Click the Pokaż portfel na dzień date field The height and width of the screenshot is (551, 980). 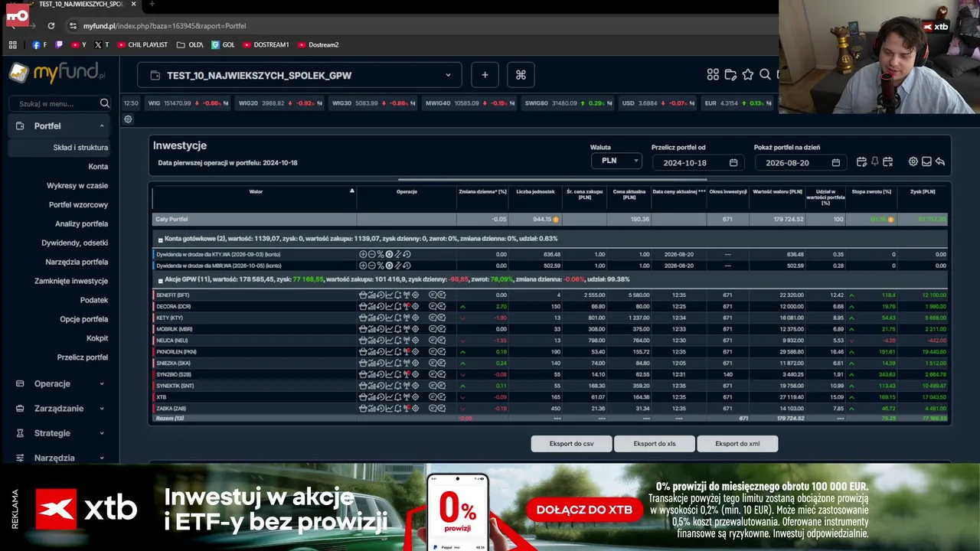[799, 162]
